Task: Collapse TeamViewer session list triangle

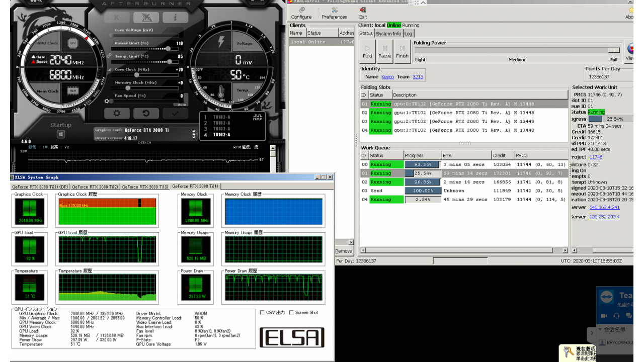Action: pos(600,330)
